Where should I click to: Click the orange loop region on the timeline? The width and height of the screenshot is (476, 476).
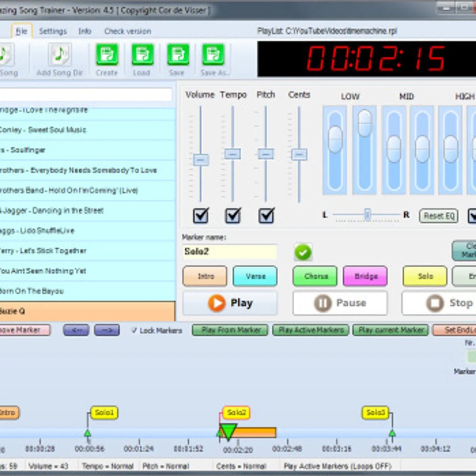coord(256,432)
